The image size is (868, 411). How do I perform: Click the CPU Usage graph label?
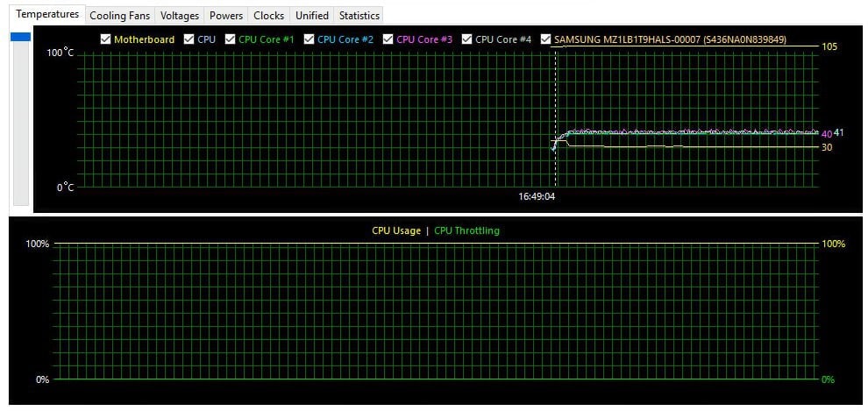click(x=396, y=230)
